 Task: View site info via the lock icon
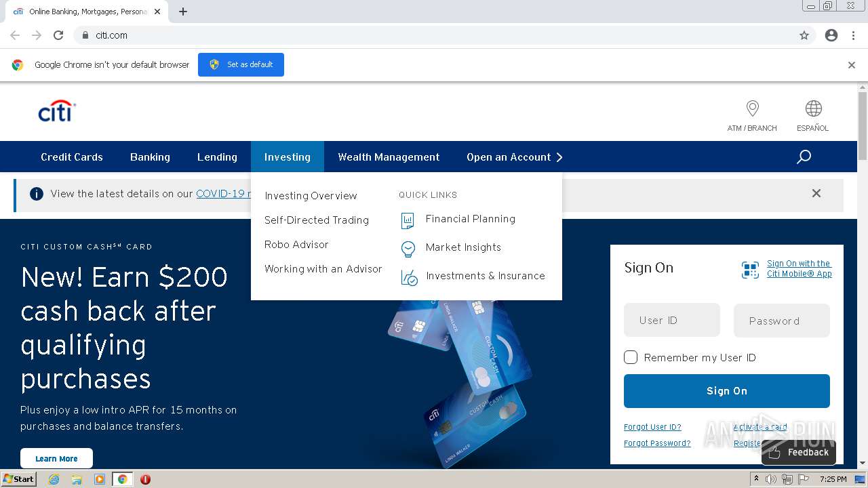85,35
